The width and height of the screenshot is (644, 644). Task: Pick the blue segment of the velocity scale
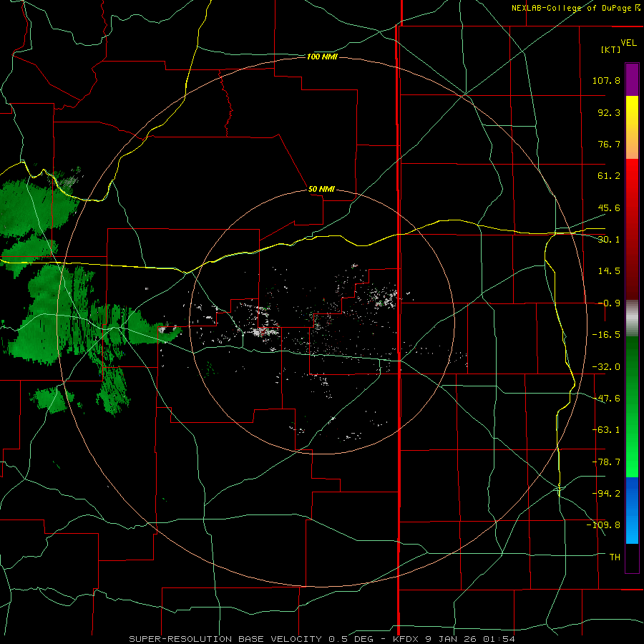tap(632, 510)
